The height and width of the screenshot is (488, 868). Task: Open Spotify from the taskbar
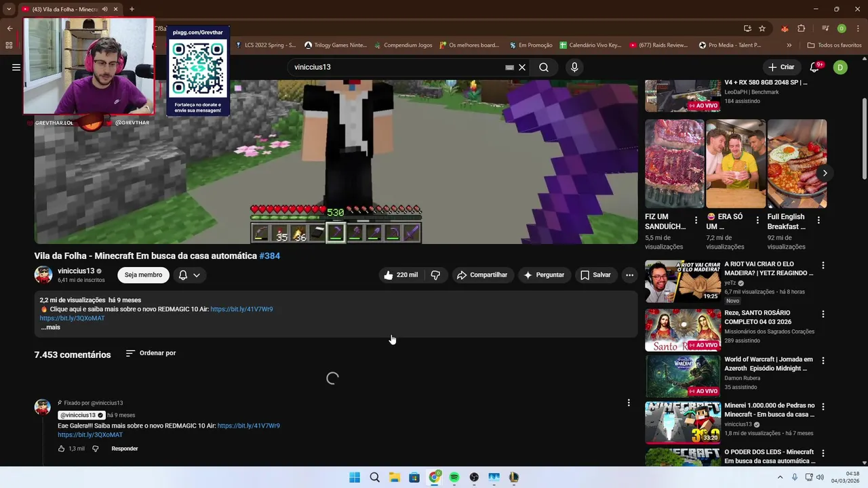(454, 477)
